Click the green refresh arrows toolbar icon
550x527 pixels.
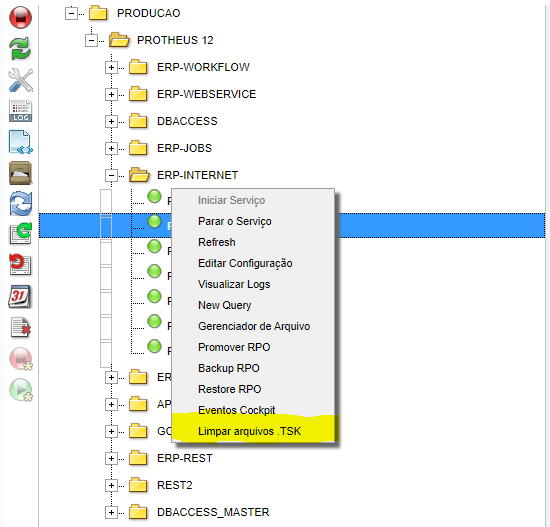[x=20, y=49]
